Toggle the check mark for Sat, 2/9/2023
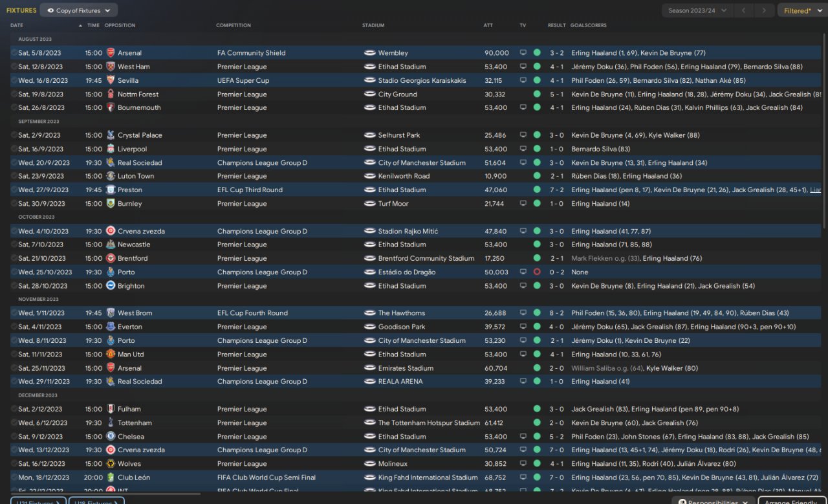 coord(14,135)
